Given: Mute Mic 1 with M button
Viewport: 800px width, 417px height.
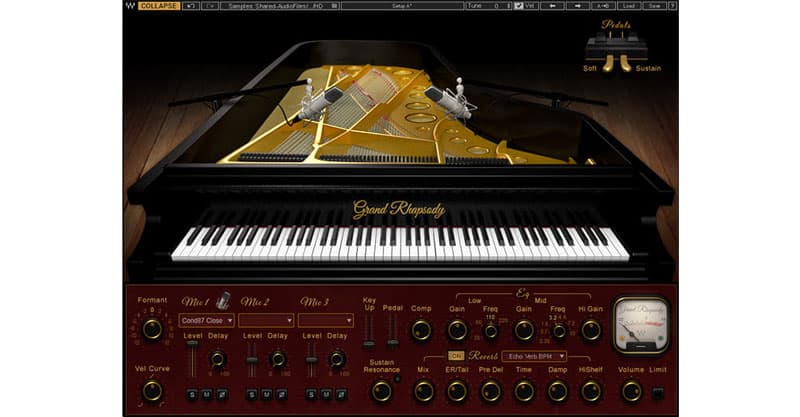Looking at the screenshot, I should click(207, 395).
